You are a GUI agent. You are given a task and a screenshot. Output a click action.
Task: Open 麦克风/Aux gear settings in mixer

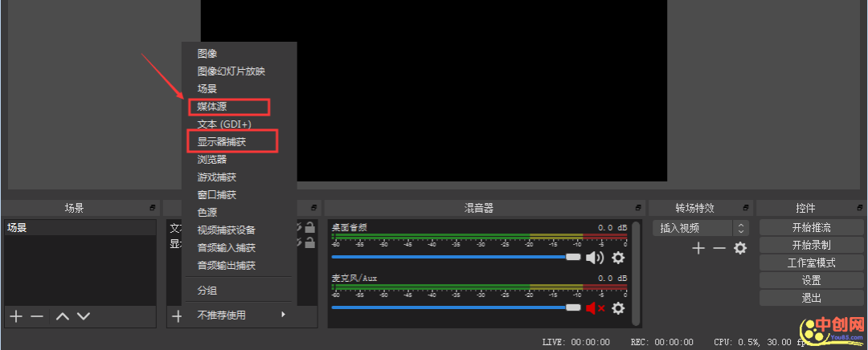tap(618, 307)
